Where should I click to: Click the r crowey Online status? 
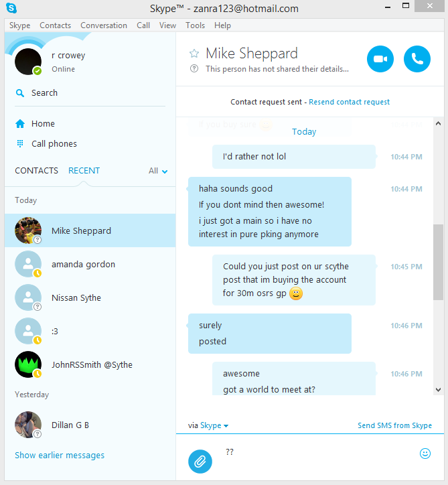63,69
